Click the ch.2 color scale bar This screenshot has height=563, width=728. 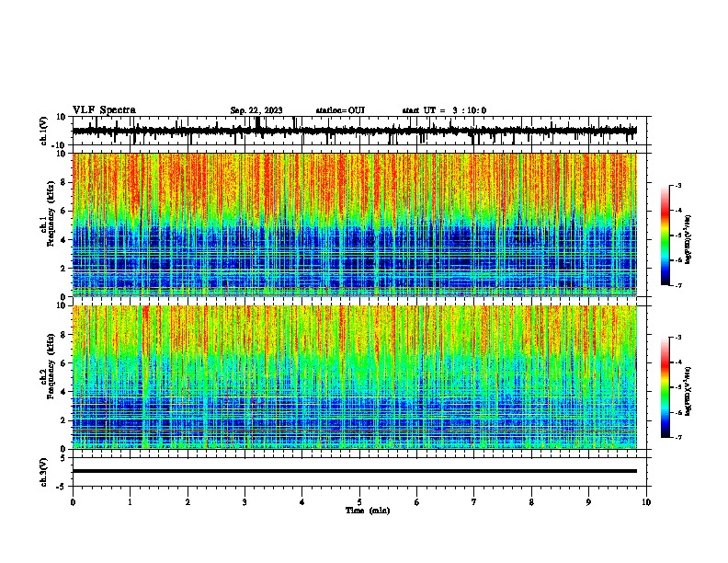665,387
